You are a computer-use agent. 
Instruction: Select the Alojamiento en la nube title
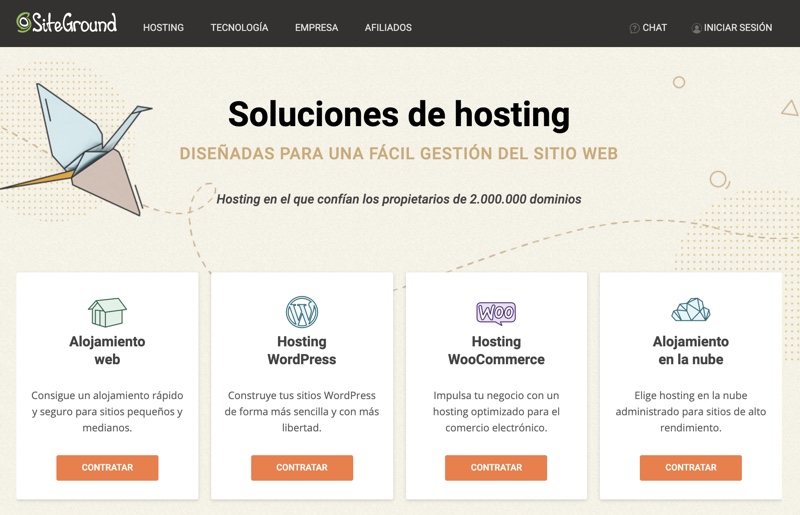pos(690,350)
